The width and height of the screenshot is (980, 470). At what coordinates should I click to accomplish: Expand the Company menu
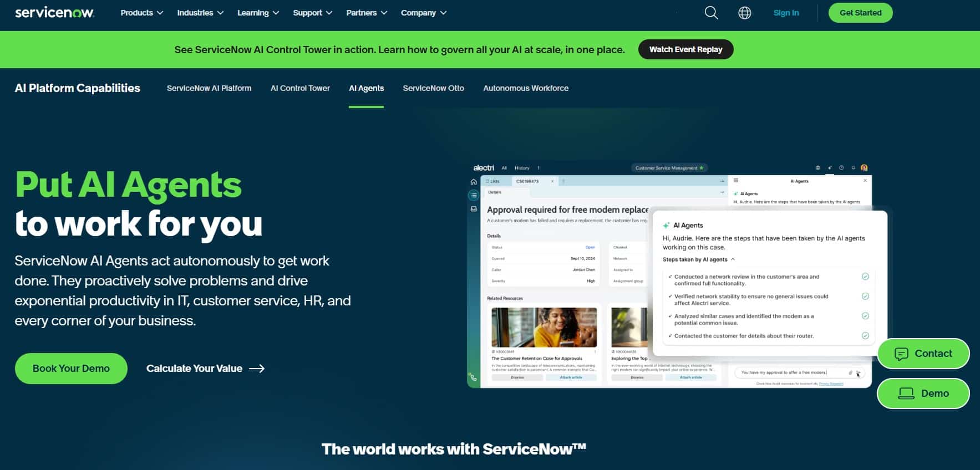pos(424,13)
